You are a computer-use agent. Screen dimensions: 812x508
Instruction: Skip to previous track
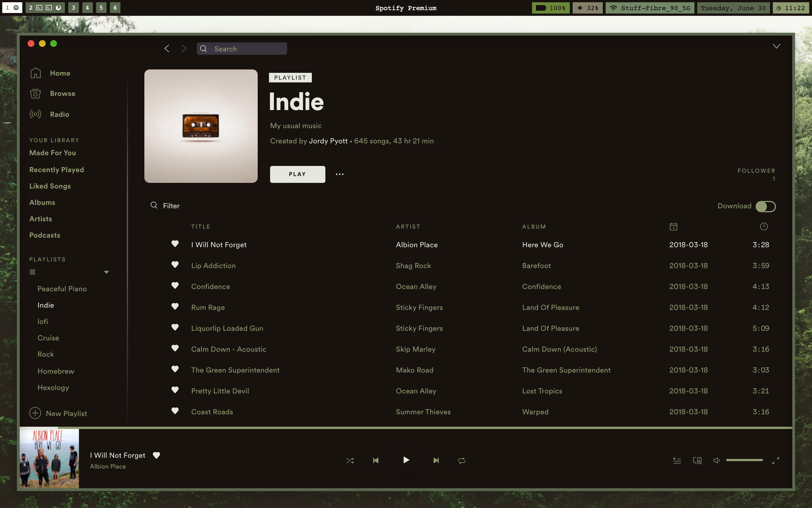coord(376,460)
